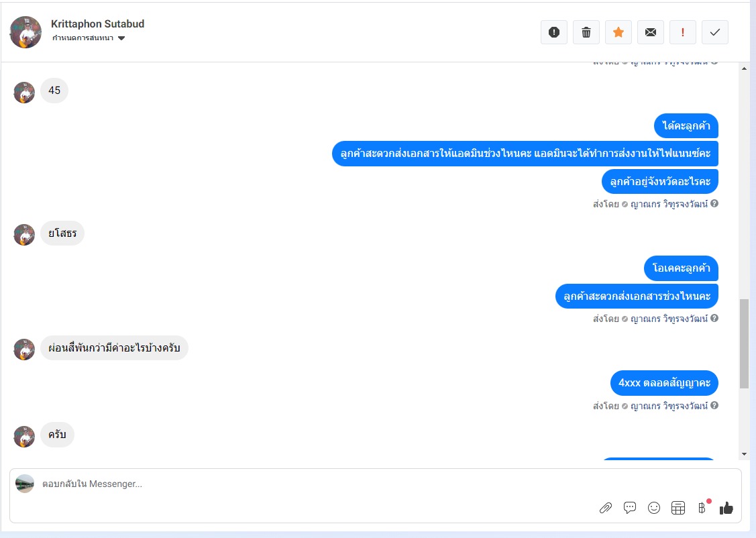Attach a file with the paperclip icon
The image size is (756, 538).
[606, 508]
